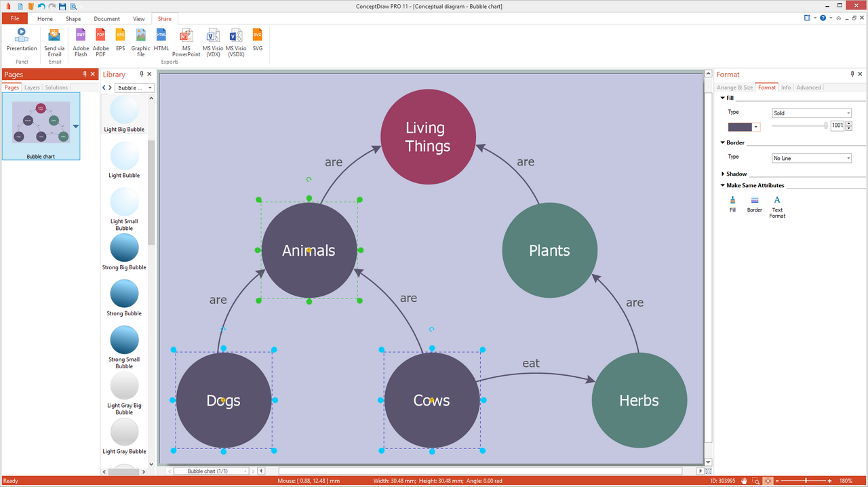868x487 pixels.
Task: Open page thumbnail menu arrow
Action: pos(75,126)
